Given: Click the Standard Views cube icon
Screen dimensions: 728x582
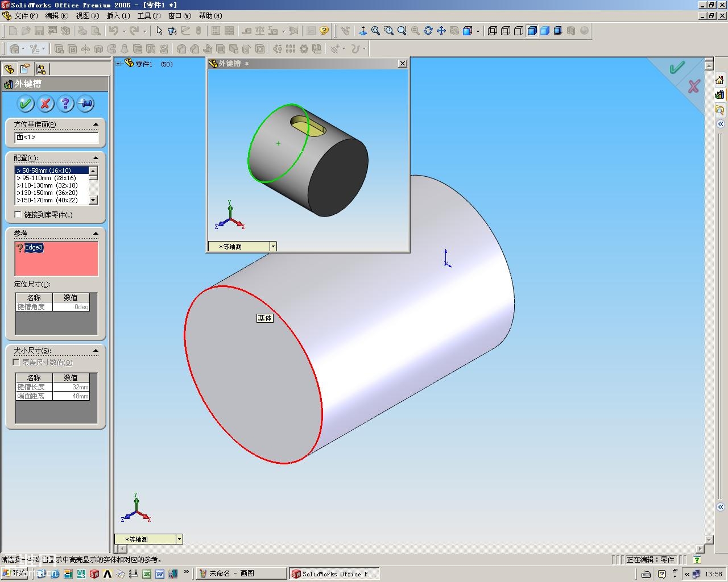Looking at the screenshot, I should (468, 31).
